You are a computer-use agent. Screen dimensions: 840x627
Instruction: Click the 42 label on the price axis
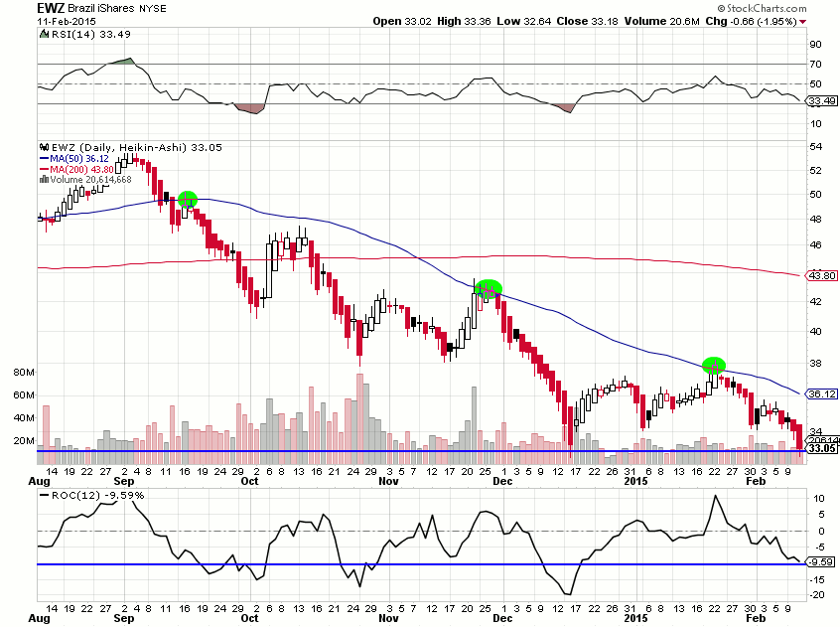pos(815,302)
